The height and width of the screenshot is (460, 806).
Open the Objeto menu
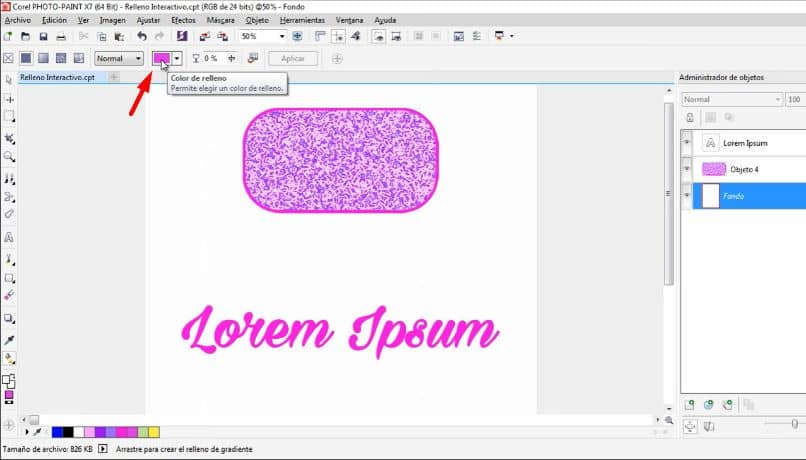tap(257, 20)
